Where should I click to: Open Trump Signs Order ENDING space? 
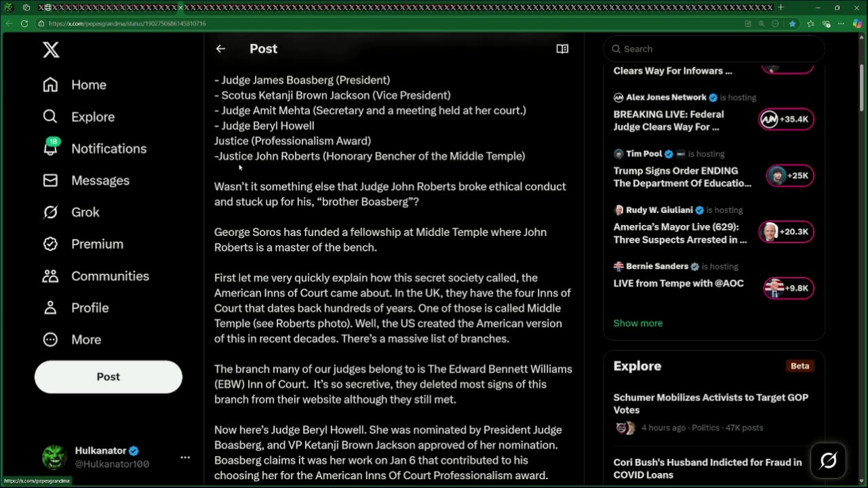click(x=682, y=177)
